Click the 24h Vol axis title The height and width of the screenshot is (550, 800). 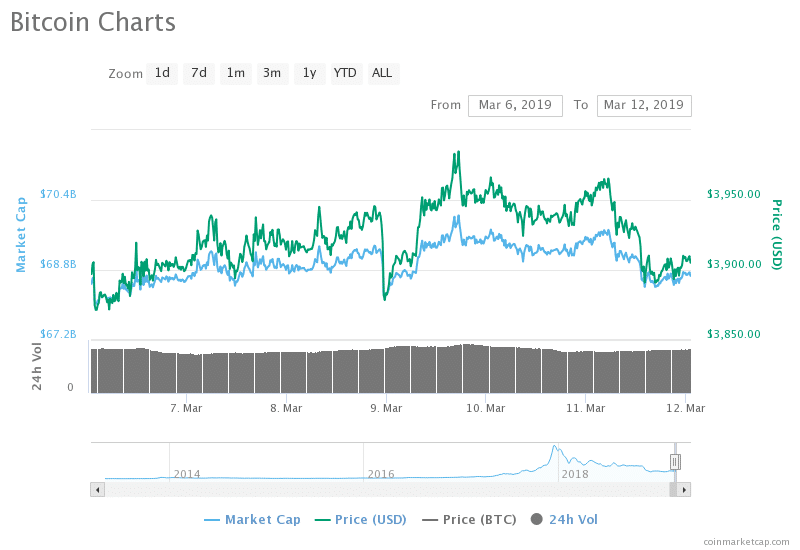pyautogui.click(x=37, y=366)
